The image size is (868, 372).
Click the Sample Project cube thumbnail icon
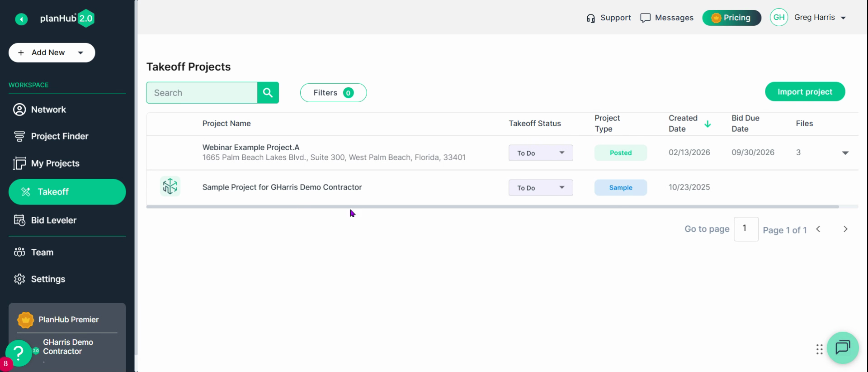[x=170, y=186]
